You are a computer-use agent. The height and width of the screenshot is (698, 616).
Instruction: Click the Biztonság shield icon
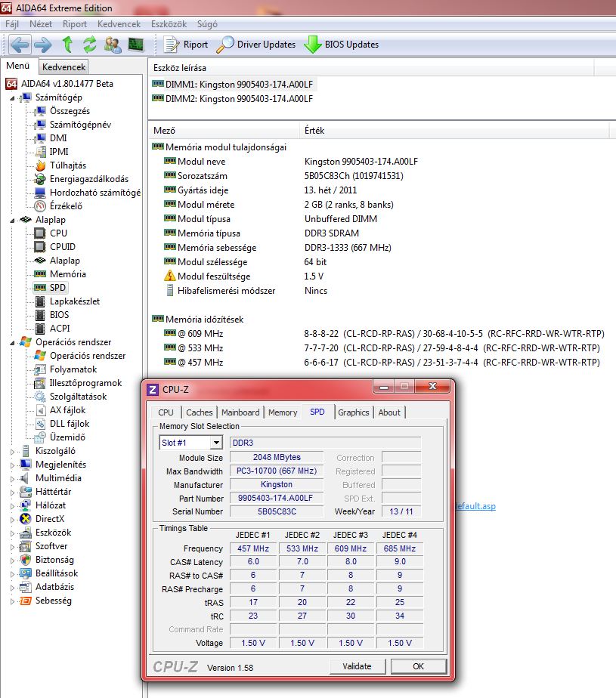26,560
